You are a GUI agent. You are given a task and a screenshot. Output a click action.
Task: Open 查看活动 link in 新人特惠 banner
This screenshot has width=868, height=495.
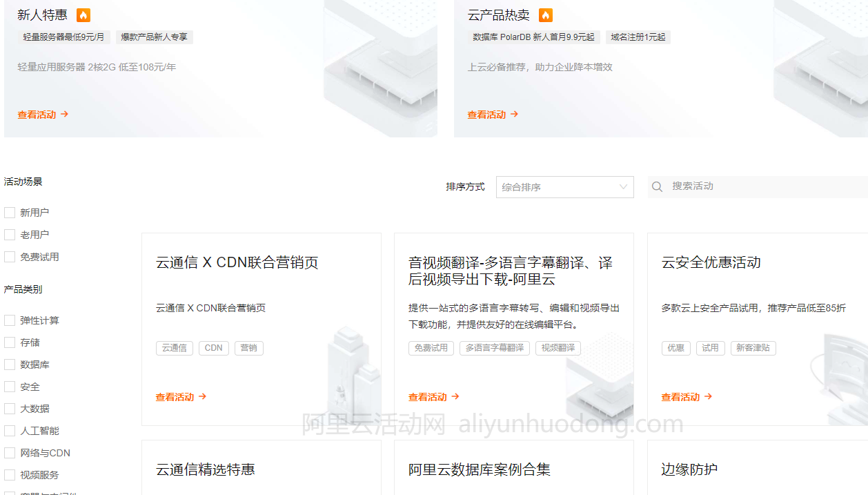click(x=43, y=115)
